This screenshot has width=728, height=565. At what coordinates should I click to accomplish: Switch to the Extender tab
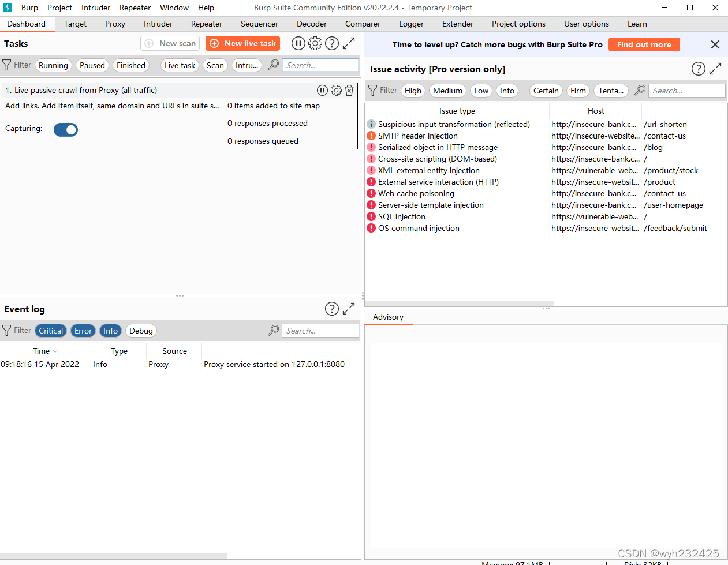click(x=458, y=24)
